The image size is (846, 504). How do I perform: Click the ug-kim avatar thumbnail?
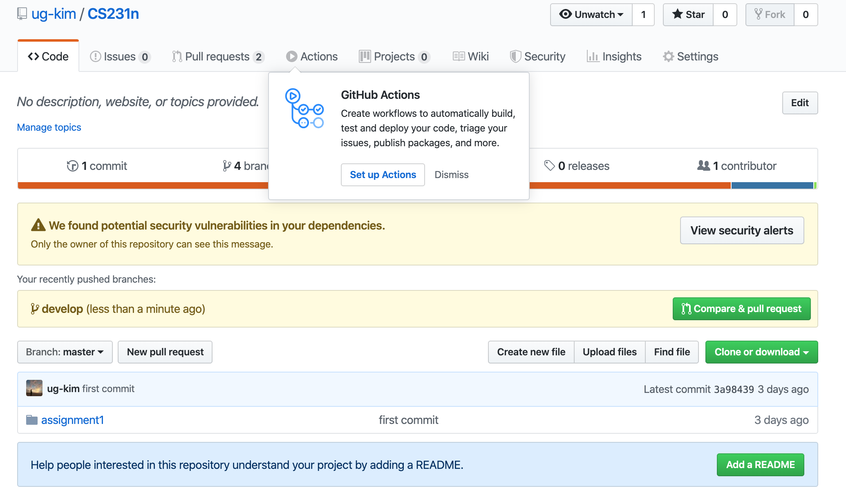[34, 388]
